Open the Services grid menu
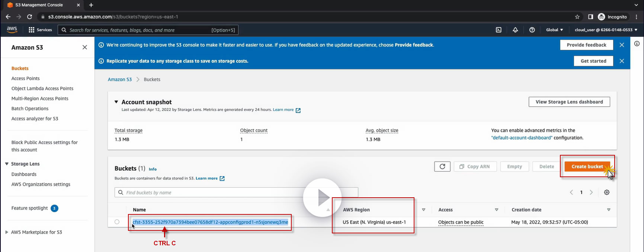The image size is (644, 252). click(x=40, y=30)
